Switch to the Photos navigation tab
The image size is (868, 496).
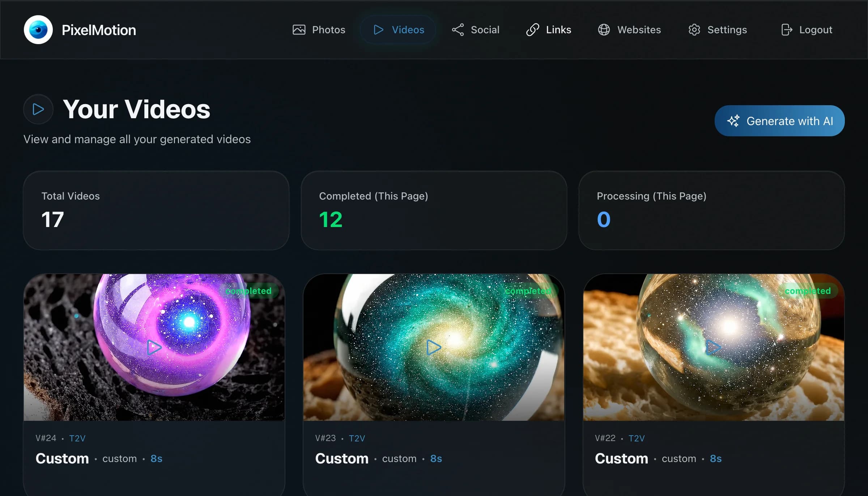(319, 30)
